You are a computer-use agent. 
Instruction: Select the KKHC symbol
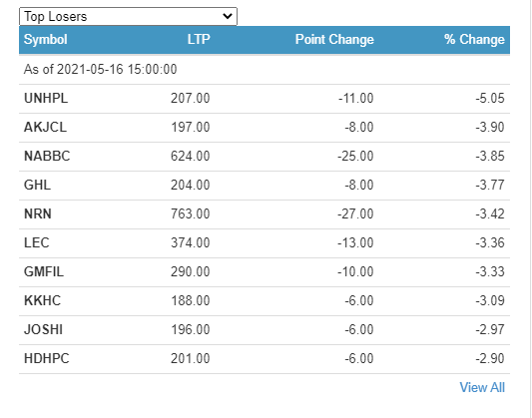pyautogui.click(x=42, y=300)
